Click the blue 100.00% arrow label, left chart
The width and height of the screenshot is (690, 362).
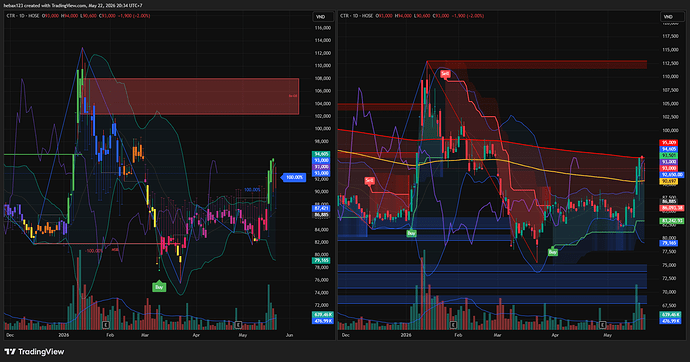(294, 177)
